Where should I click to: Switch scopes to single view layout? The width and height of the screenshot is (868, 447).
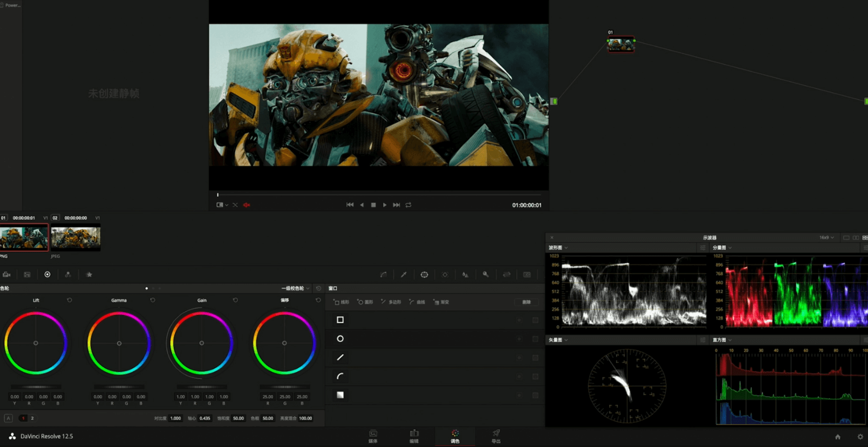coord(846,238)
